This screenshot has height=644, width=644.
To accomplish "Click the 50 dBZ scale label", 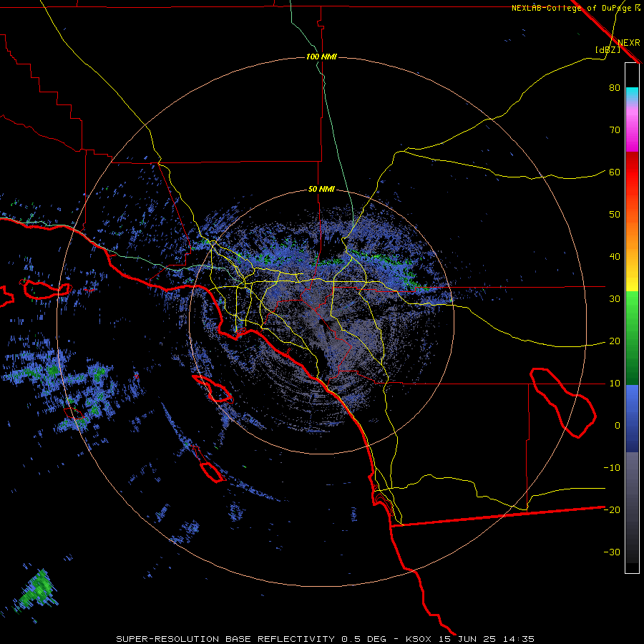I will pyautogui.click(x=615, y=215).
